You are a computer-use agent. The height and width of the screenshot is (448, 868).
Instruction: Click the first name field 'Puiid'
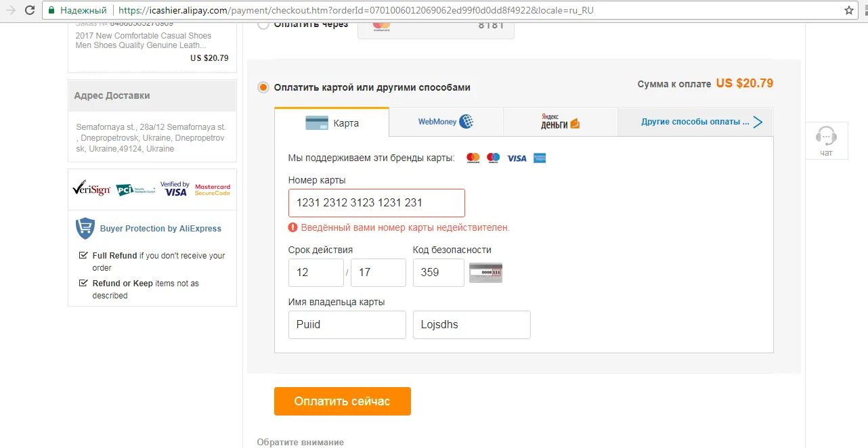click(x=347, y=324)
